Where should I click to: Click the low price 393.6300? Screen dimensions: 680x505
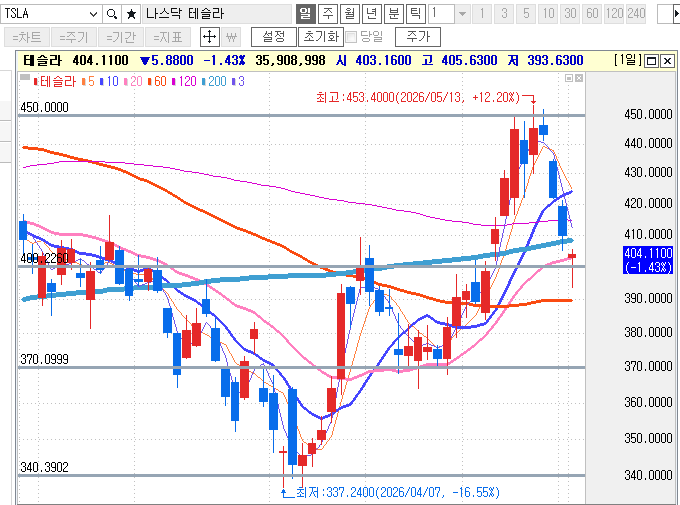coord(555,60)
